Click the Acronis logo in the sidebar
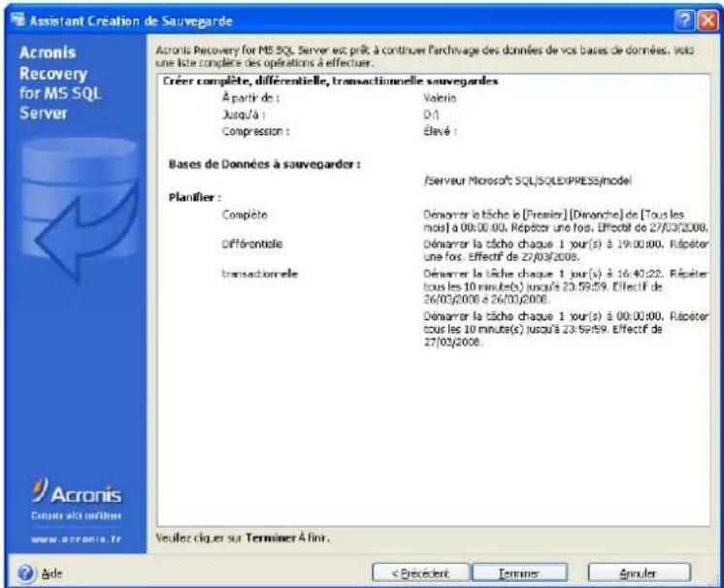This screenshot has width=724, height=588. coord(77,492)
